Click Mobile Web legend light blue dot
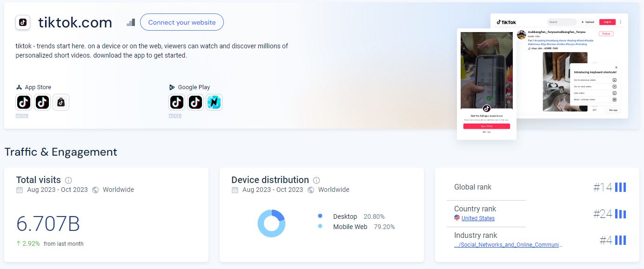Image resolution: width=644 pixels, height=269 pixels. [320, 226]
